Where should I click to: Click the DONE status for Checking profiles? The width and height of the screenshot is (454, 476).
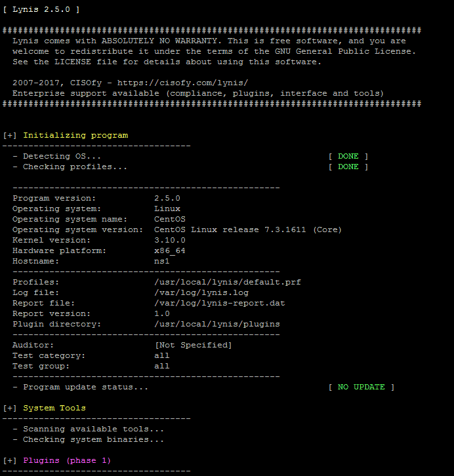(x=348, y=167)
